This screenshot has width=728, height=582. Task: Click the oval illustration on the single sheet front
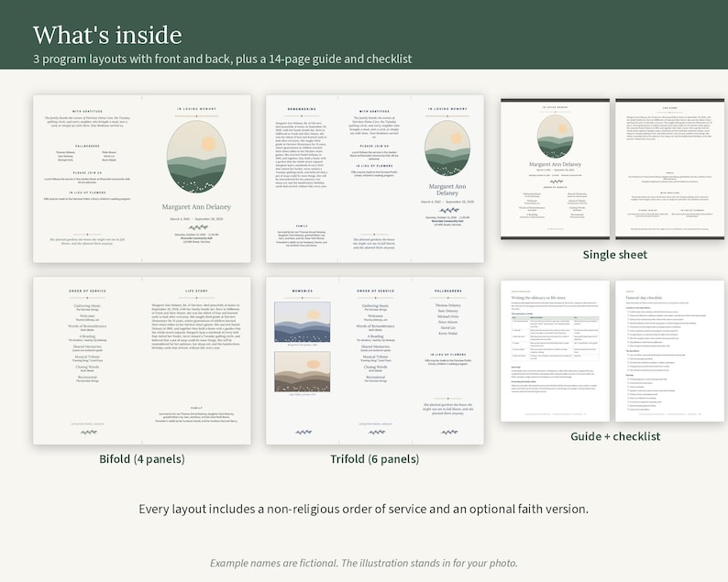(x=555, y=137)
